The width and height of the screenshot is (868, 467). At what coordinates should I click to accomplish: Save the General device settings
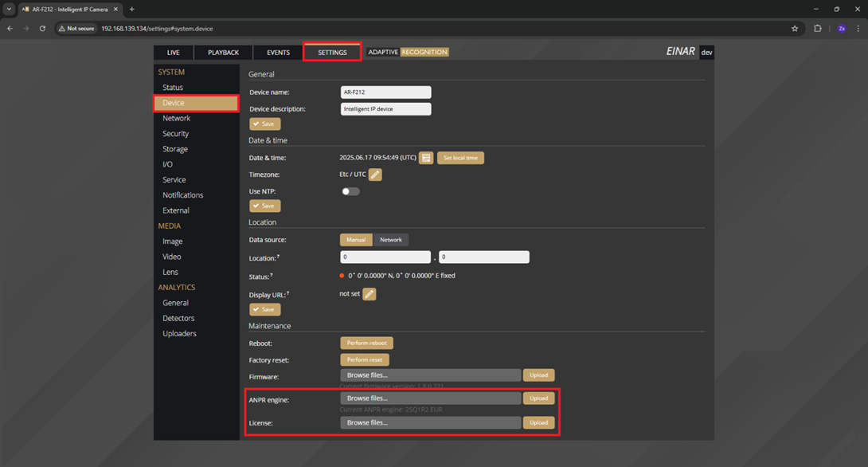264,124
